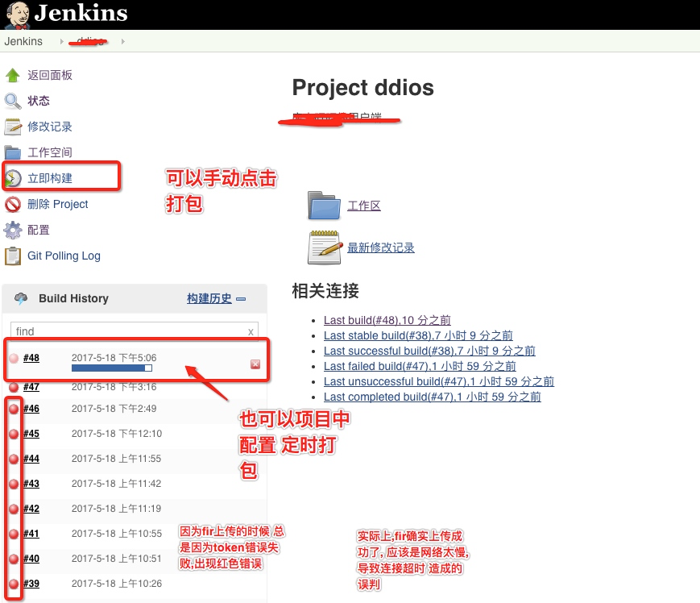Click the red prohibition icon for 删除 Project
Screen dimensions: 700x603
point(13,204)
